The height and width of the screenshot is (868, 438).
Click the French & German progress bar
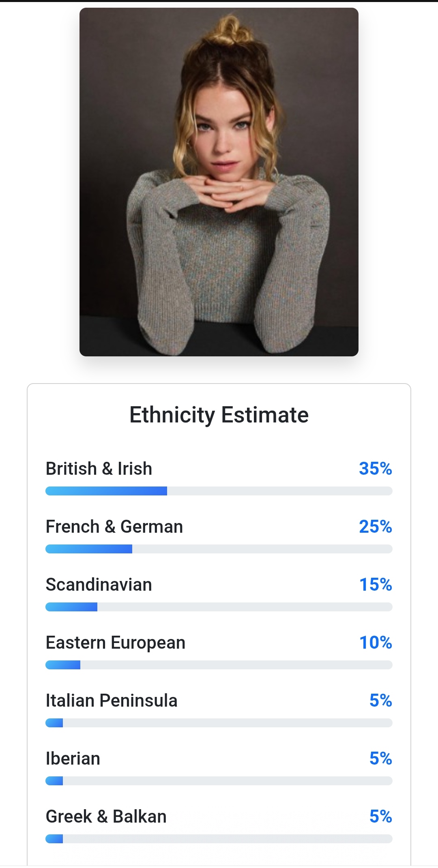[x=219, y=549]
